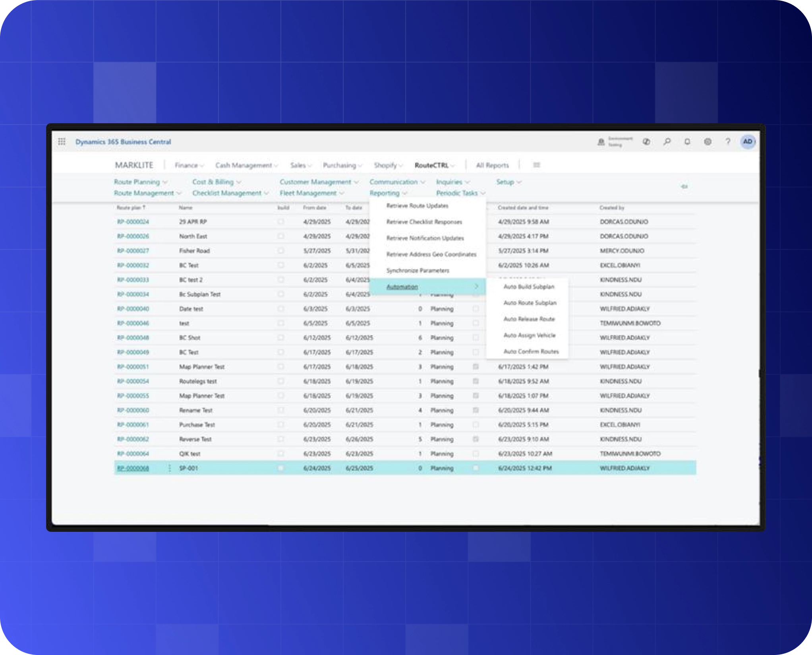Click the environment bell icon
The image size is (812, 655).
(x=601, y=142)
